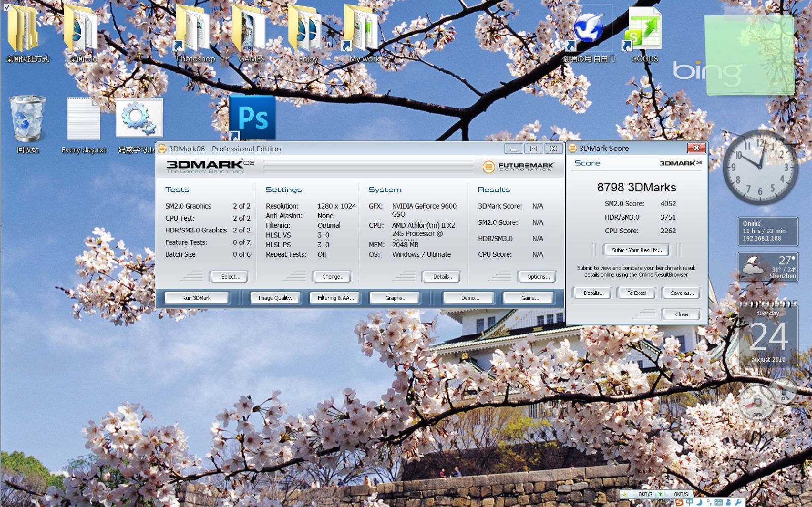Click the Batch Size test row
This screenshot has width=812, height=507.
(x=208, y=254)
